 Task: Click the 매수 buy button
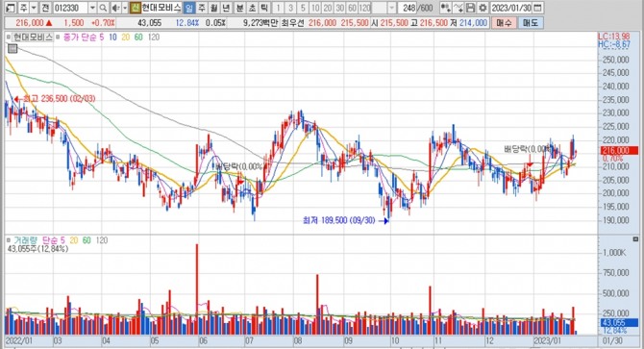504,22
